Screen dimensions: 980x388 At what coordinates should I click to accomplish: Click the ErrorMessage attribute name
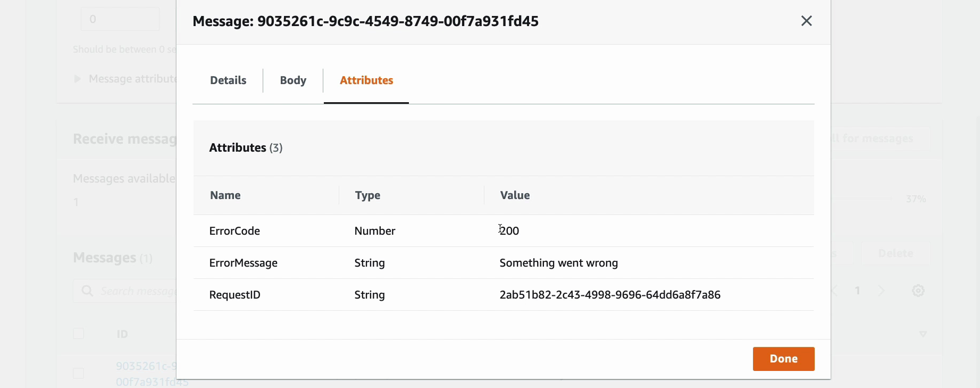[x=244, y=263]
